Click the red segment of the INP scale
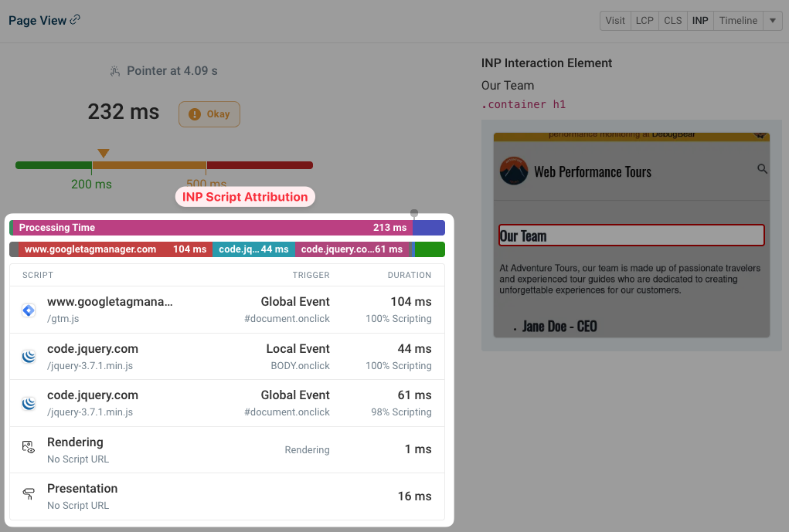789x532 pixels. point(260,165)
